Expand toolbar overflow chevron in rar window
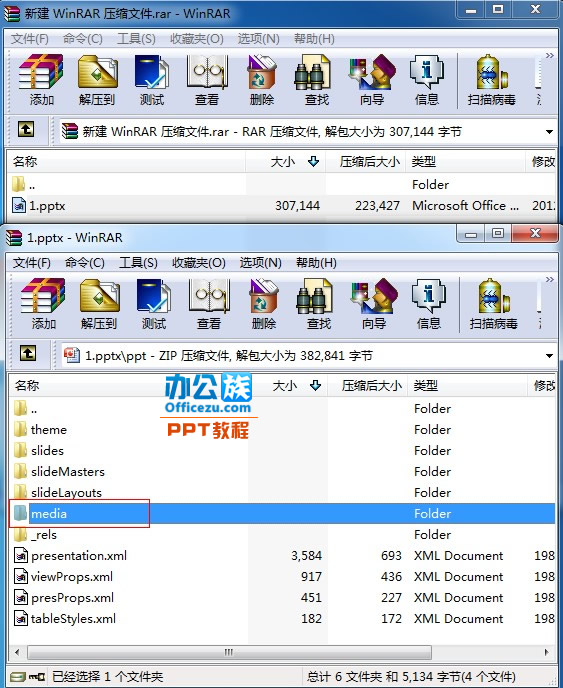Screen dimensions: 563x688 549,56
